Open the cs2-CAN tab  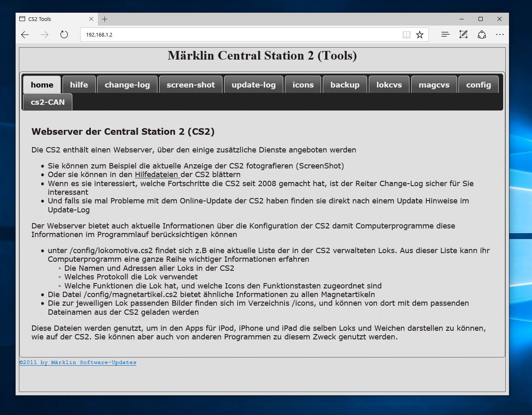48,102
